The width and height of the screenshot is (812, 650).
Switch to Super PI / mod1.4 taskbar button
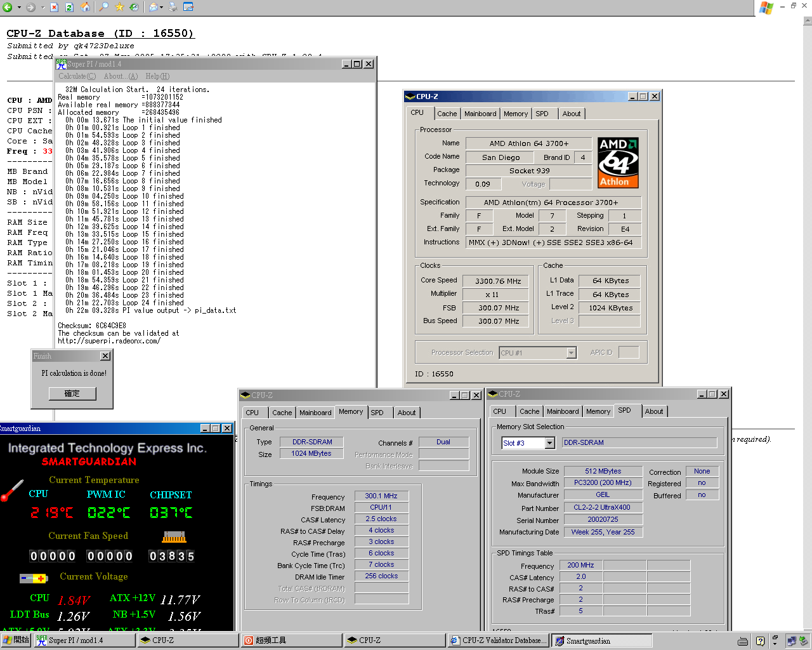pos(84,640)
